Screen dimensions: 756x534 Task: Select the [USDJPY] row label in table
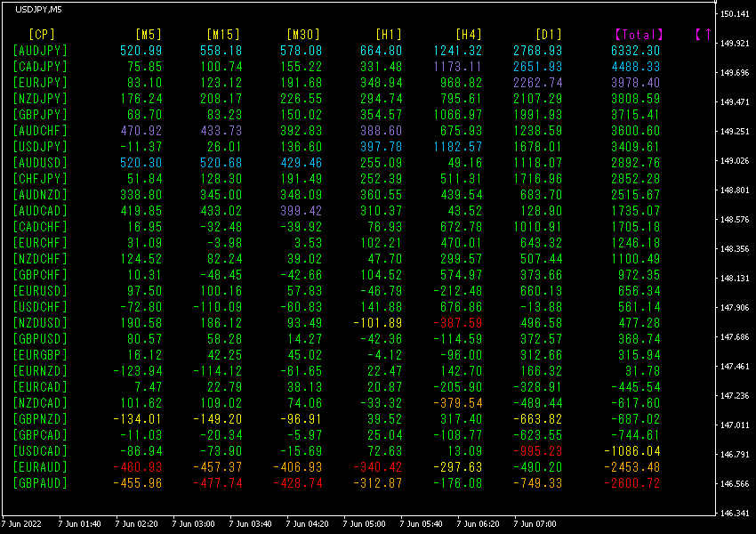click(40, 147)
